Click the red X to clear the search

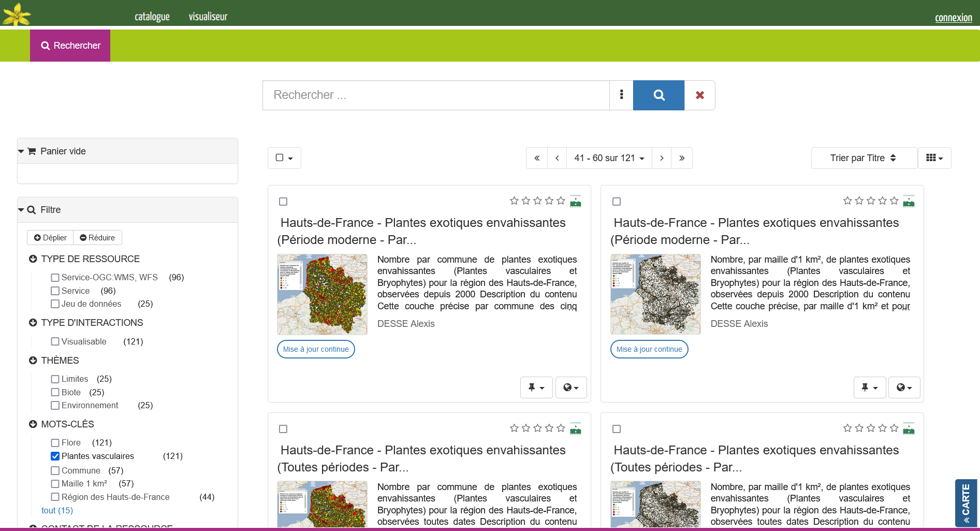(x=699, y=95)
